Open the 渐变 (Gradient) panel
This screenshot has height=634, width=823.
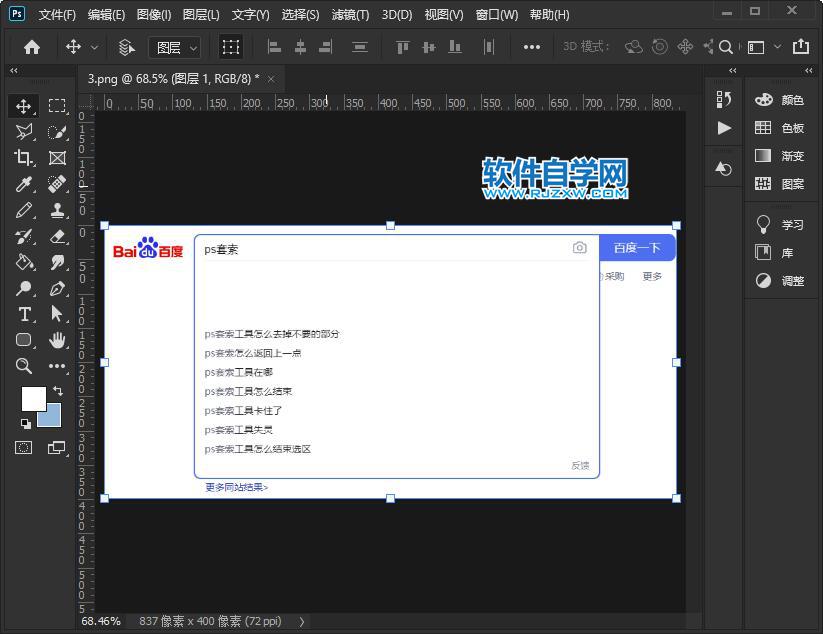[x=791, y=155]
